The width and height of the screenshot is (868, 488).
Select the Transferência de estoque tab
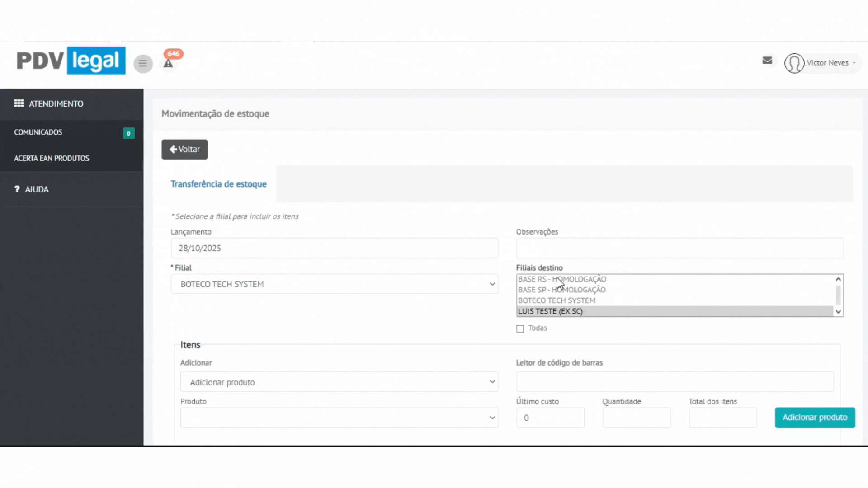pos(218,184)
